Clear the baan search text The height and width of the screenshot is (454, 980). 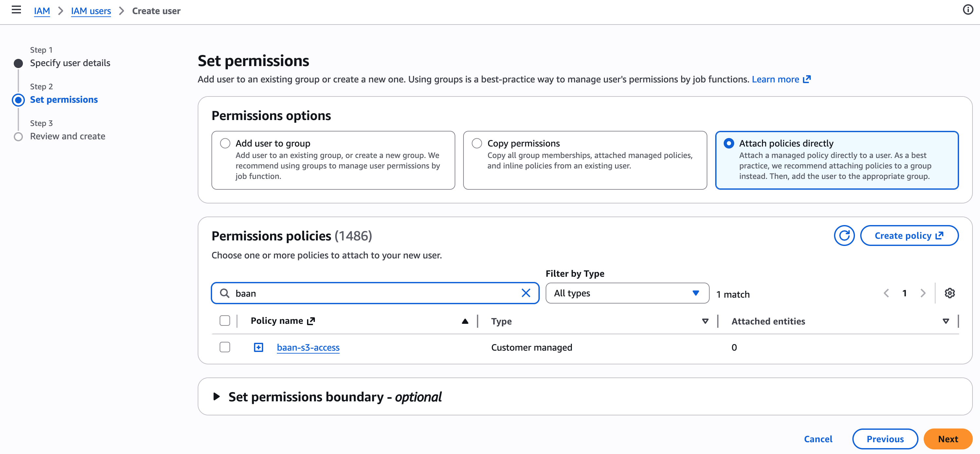click(526, 293)
